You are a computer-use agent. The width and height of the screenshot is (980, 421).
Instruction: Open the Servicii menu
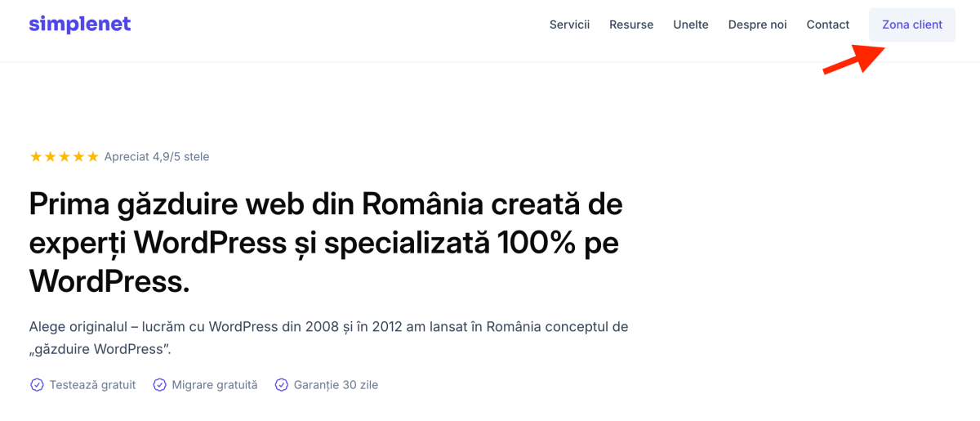pos(569,25)
